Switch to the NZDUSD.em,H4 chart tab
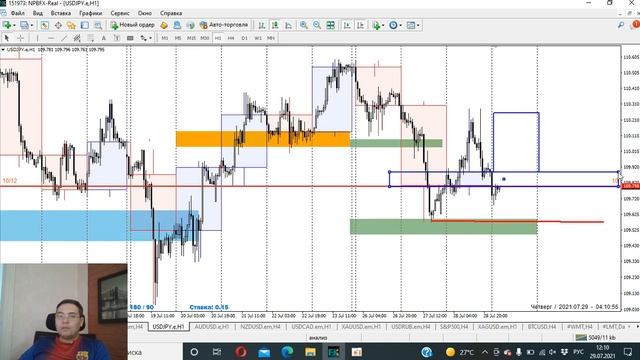This screenshot has height=360, width=640. [260, 327]
